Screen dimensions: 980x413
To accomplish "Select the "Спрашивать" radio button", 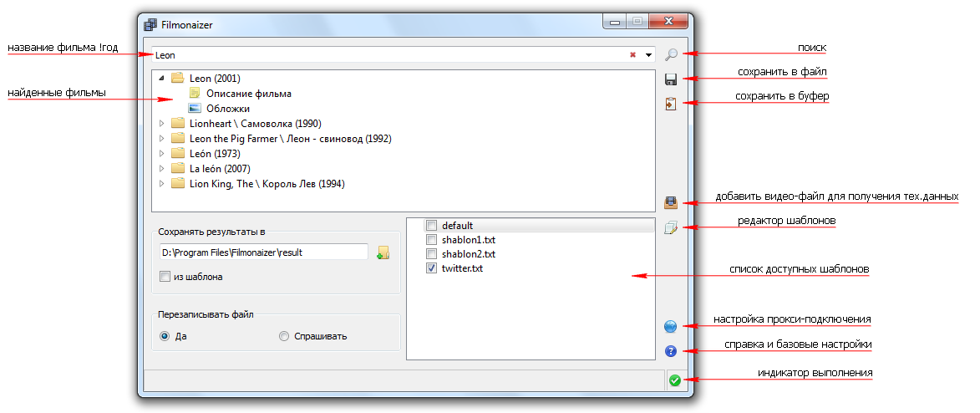I will tap(284, 336).
